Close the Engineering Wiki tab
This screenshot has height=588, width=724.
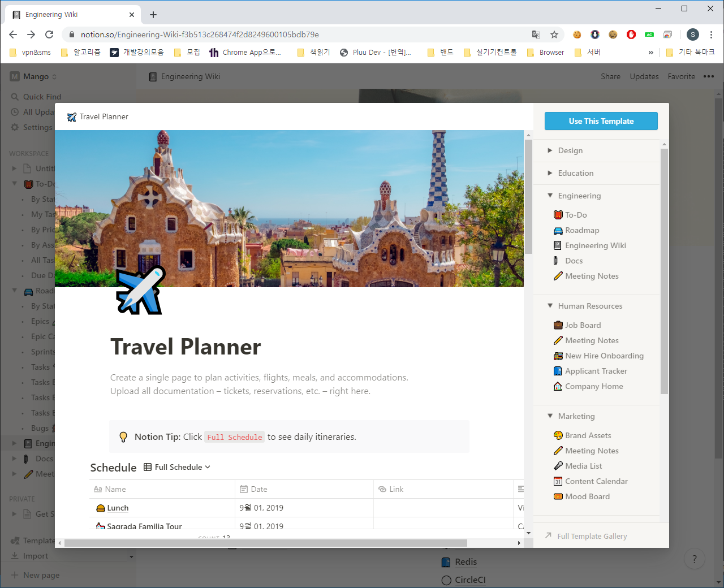tap(132, 15)
